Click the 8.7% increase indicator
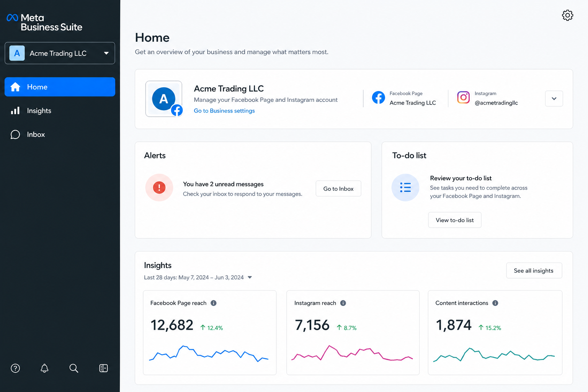The height and width of the screenshot is (392, 588). [x=346, y=328]
